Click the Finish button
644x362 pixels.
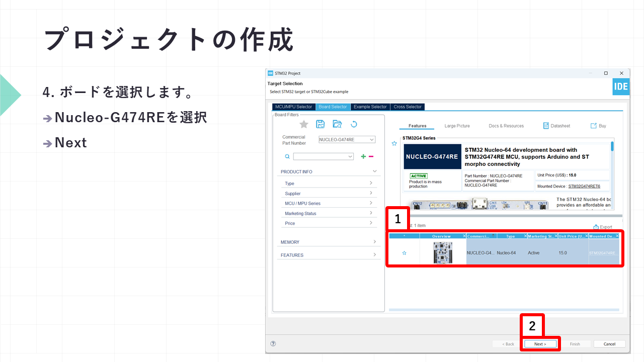click(x=575, y=344)
